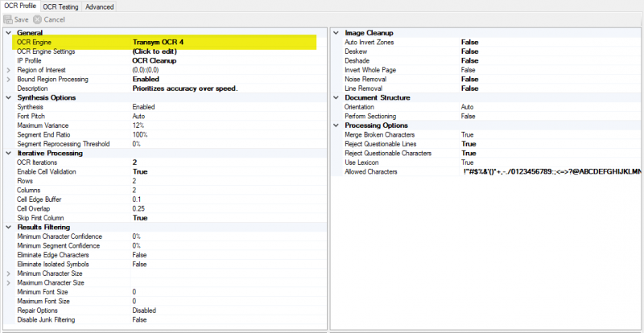Click the Segment End Ratio 100% value

[x=139, y=134]
